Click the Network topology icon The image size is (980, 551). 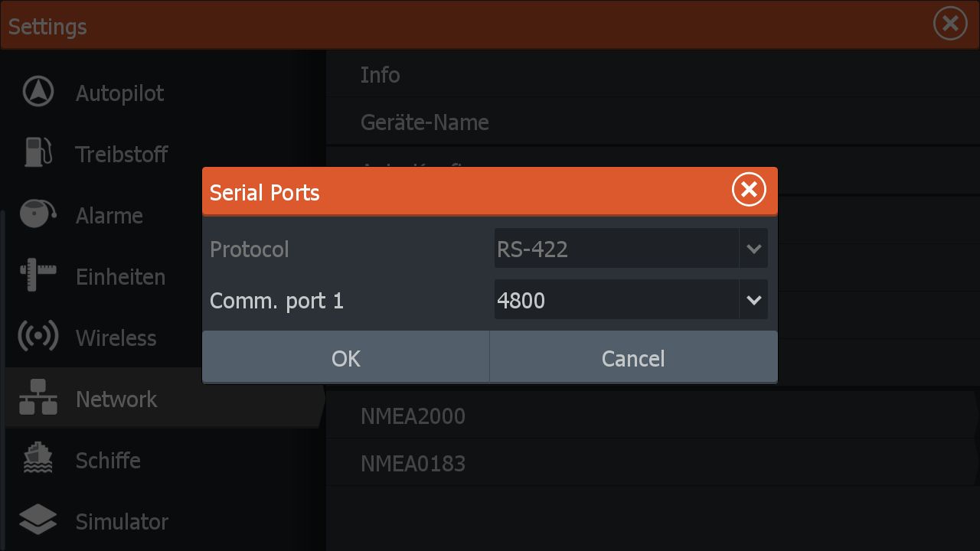tap(38, 398)
